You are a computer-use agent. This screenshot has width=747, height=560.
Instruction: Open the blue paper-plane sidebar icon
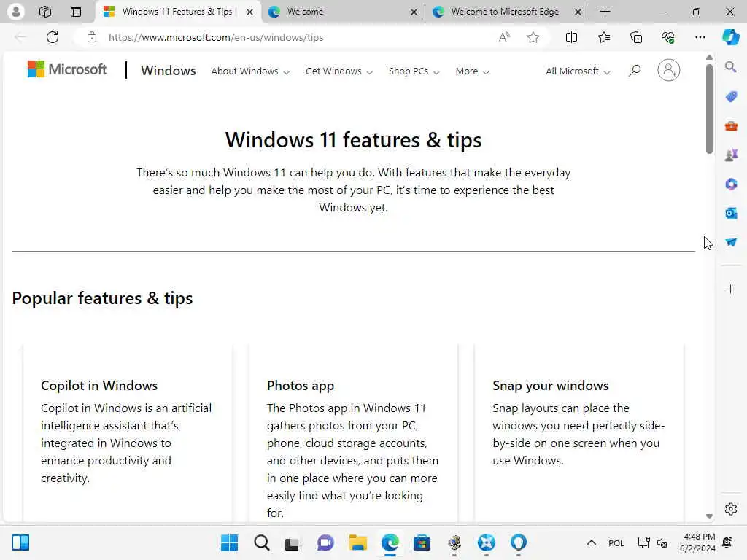(731, 242)
